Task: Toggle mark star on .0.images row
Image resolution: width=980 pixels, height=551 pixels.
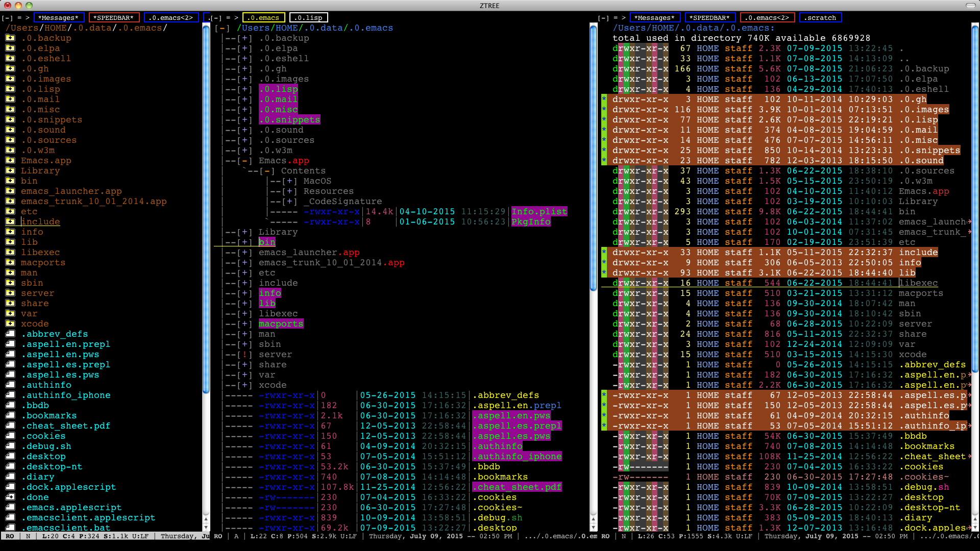Action: click(x=604, y=110)
